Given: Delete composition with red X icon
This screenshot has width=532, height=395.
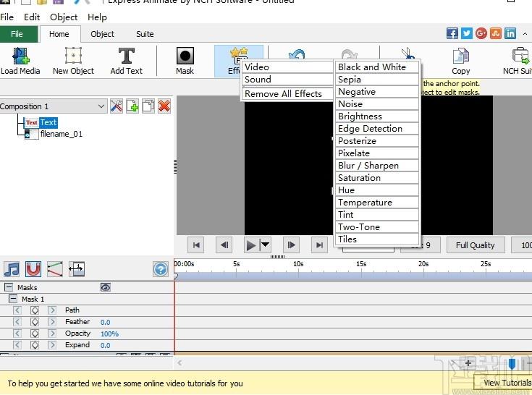Looking at the screenshot, I should click(x=164, y=106).
